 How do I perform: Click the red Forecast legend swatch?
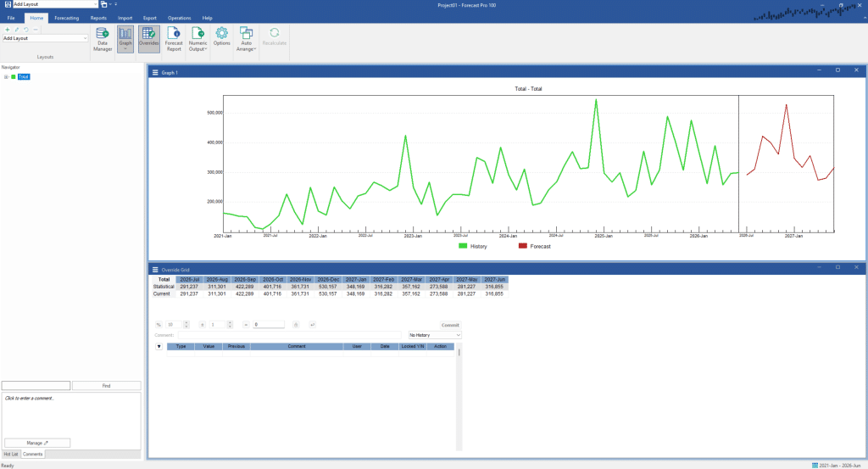point(522,246)
